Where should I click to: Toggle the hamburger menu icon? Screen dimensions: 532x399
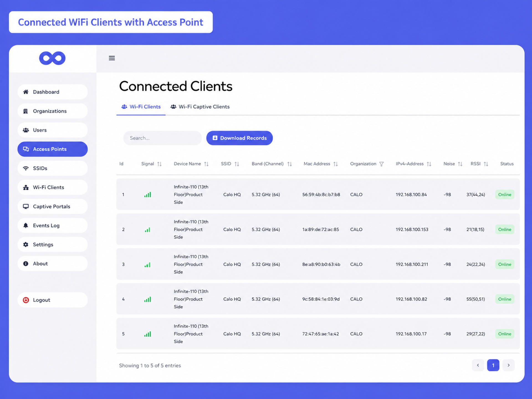112,58
